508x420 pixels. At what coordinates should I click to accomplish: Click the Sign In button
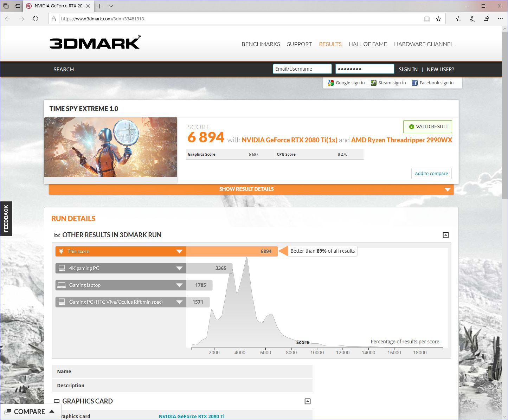coord(408,69)
